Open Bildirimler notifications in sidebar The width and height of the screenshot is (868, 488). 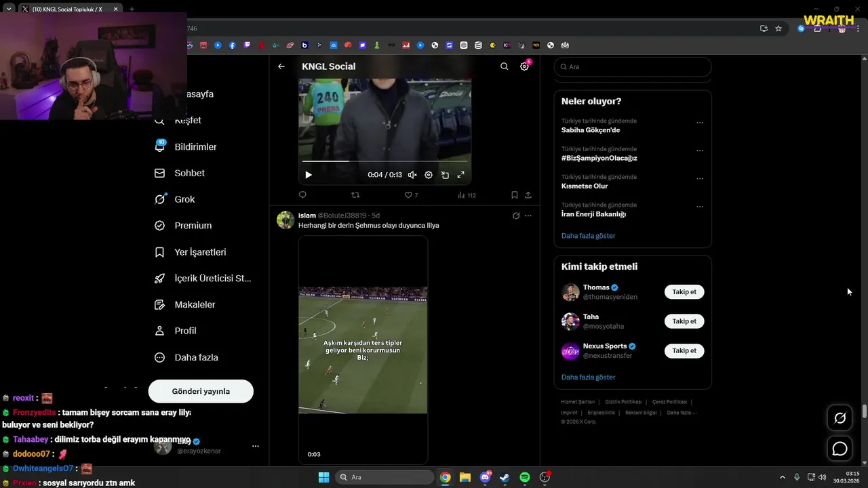186,146
